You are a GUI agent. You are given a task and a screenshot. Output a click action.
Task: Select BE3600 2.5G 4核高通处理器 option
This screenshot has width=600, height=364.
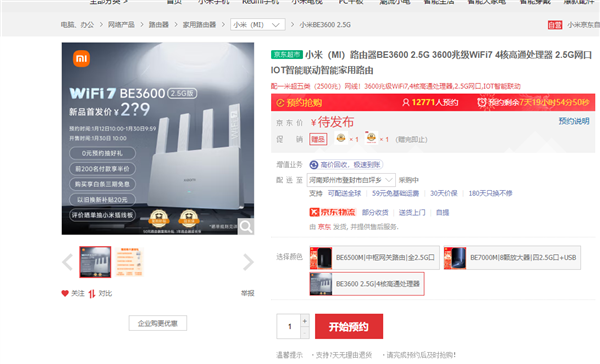click(367, 284)
